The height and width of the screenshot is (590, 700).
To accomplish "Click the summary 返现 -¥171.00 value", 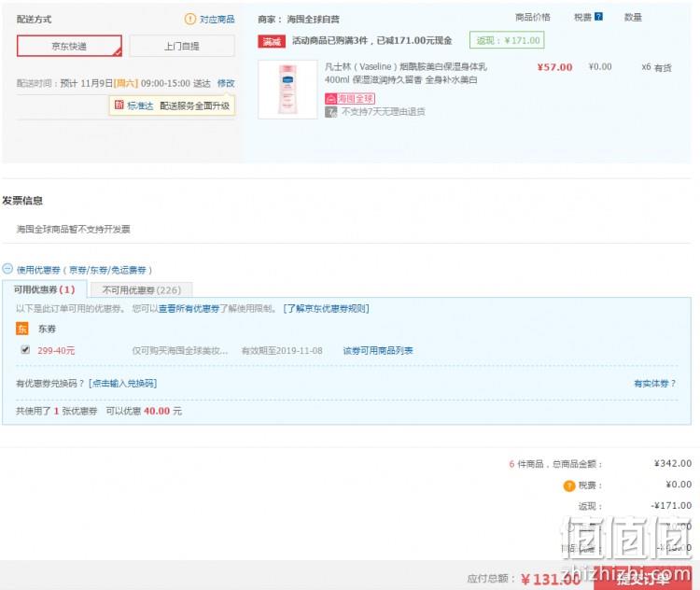I will click(x=671, y=506).
